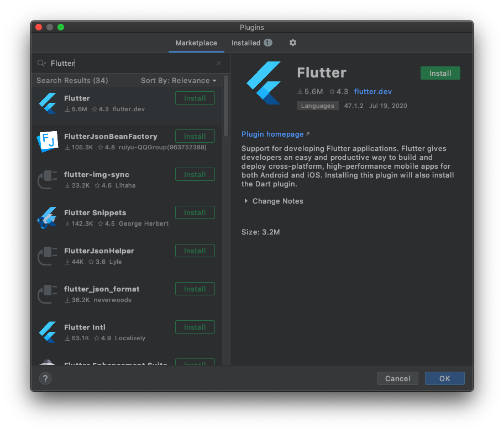Install the Flutter Snippets plugin
The width and height of the screenshot is (504, 432).
tap(195, 212)
